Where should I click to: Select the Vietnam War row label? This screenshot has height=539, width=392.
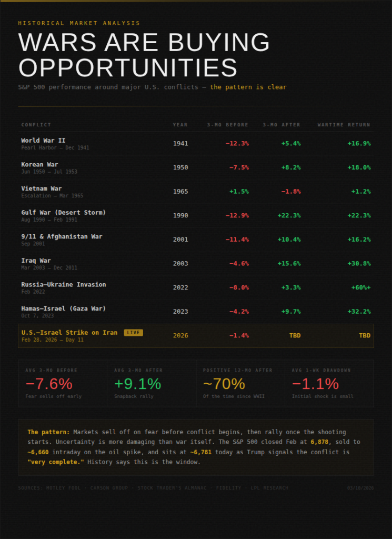41,188
